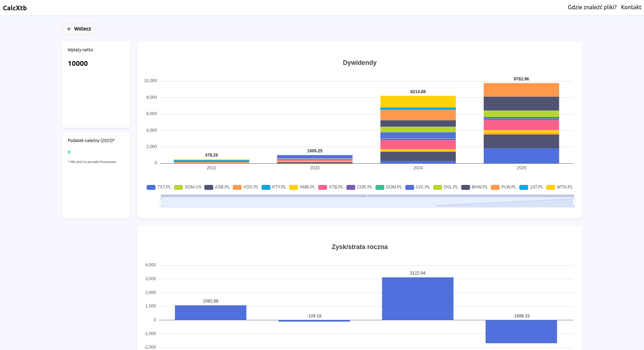The image size is (644, 350).
Task: Click the right handle of the zoom slider
Action: coord(573,202)
